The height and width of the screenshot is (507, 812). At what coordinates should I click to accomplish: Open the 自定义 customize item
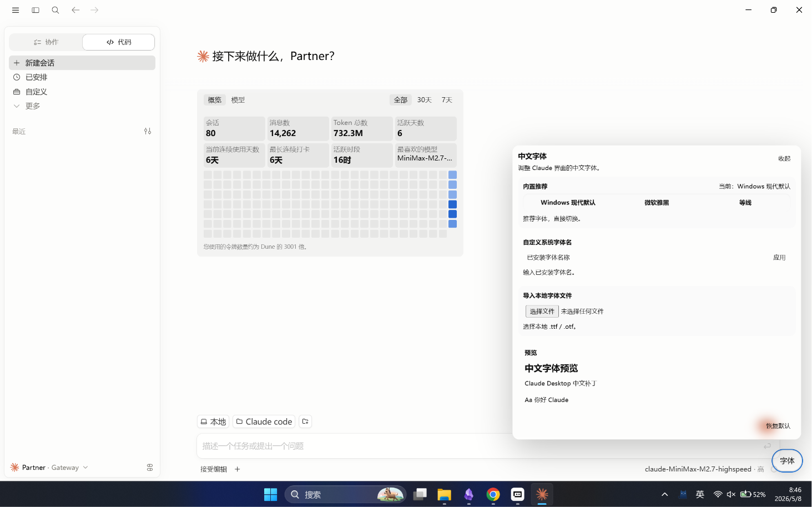click(82, 92)
